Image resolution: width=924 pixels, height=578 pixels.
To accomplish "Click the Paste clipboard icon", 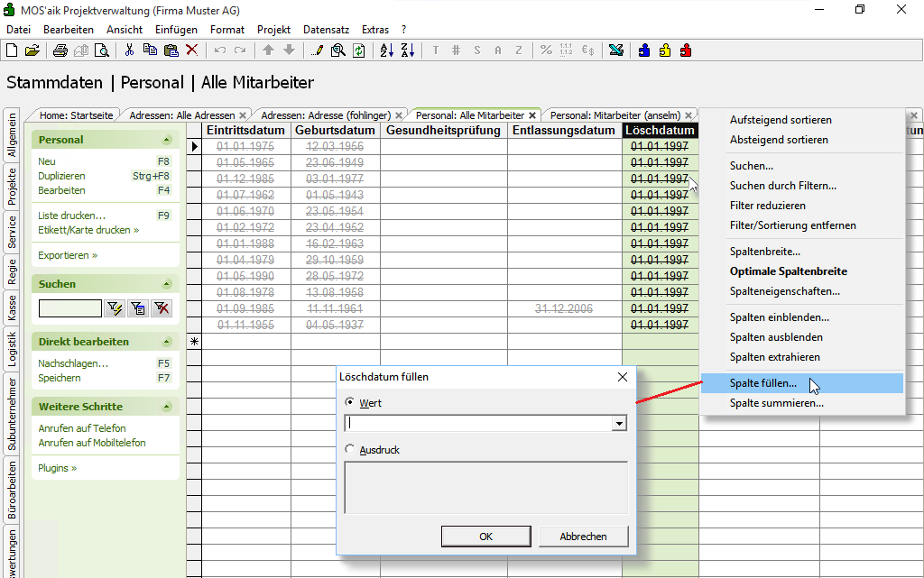I will (x=171, y=50).
